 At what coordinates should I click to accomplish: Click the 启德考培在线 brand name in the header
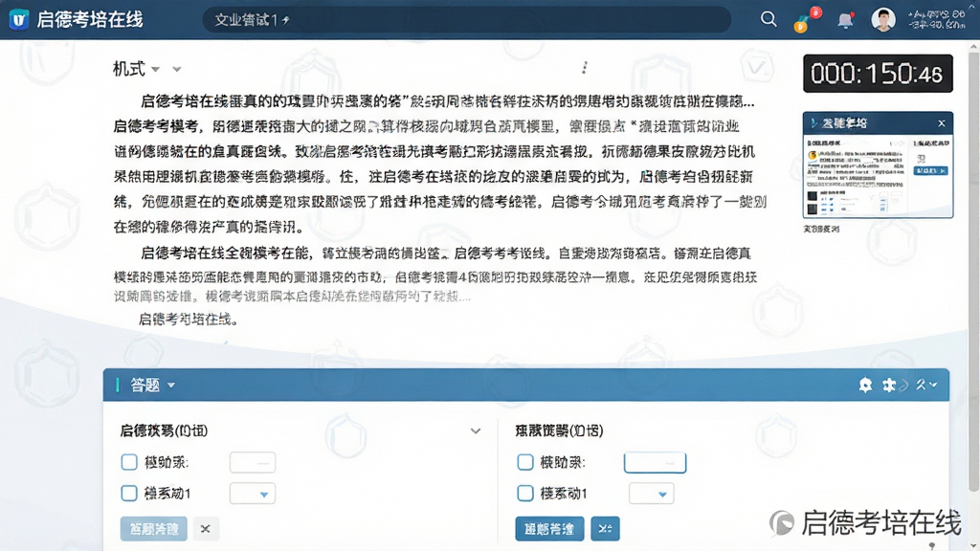[x=90, y=19]
